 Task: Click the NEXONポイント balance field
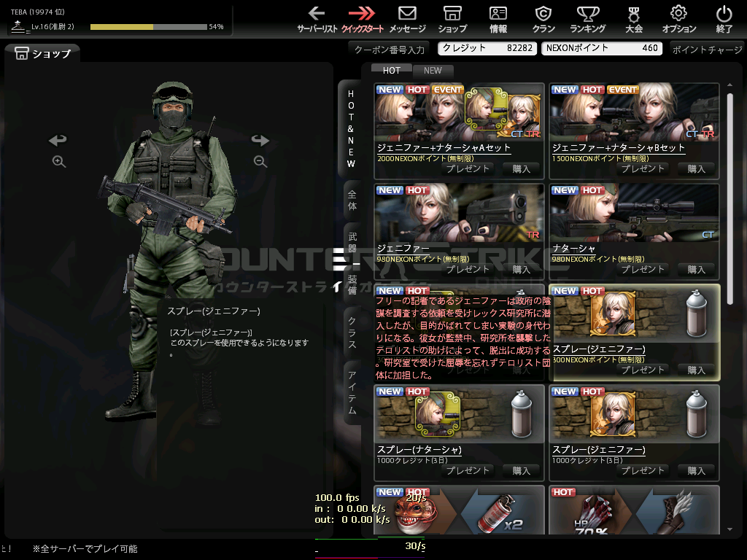602,48
